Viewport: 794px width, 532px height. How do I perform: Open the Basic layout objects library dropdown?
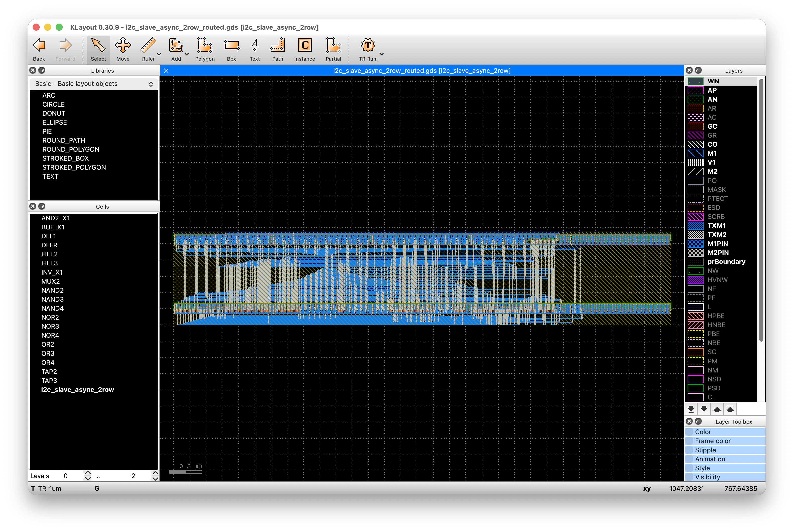tap(94, 84)
